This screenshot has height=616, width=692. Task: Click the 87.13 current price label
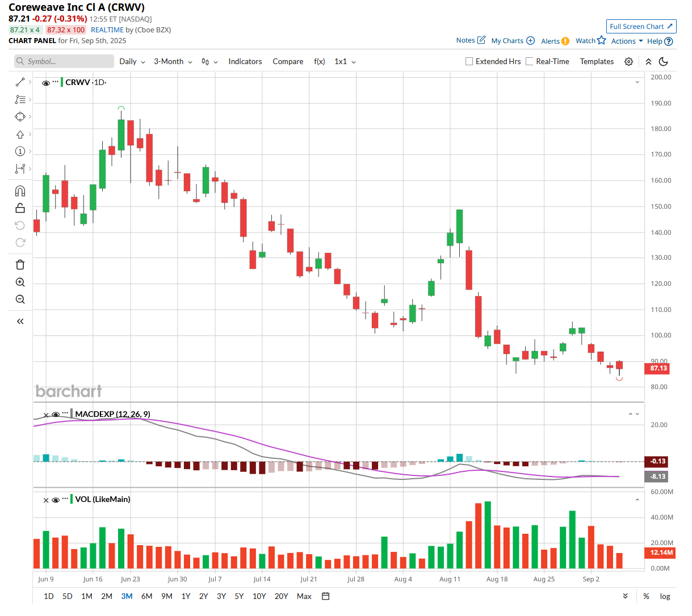657,368
